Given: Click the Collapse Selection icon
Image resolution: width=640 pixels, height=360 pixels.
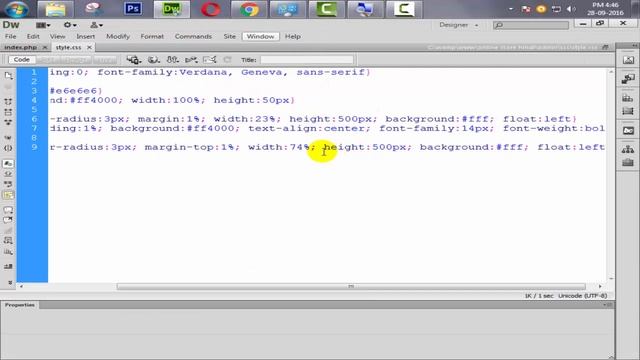Looking at the screenshot, I should (8, 112).
